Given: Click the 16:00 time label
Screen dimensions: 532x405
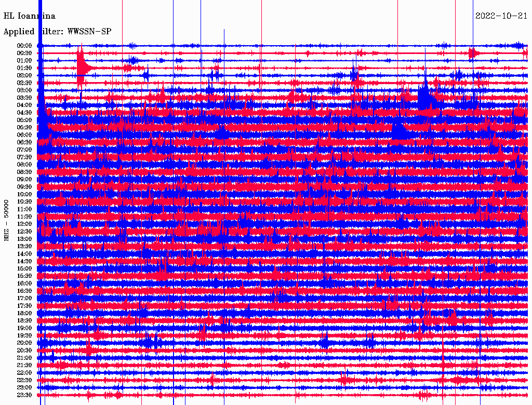Looking at the screenshot, I should click(24, 283).
